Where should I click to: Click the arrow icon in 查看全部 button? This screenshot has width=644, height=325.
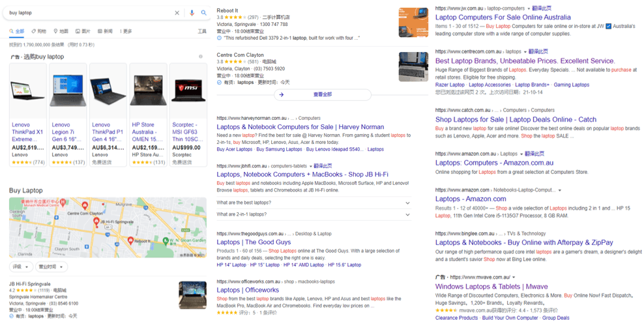(282, 94)
